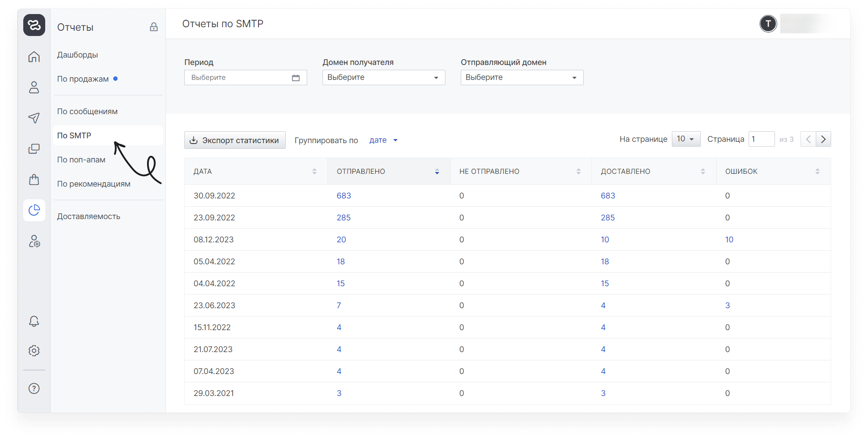The image size is (868, 439).
Task: Select date cell 21.07.2023
Action: [x=213, y=349]
